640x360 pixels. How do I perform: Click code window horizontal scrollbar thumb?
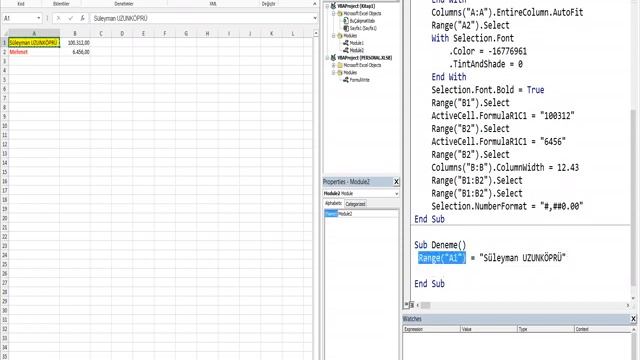(x=425, y=305)
